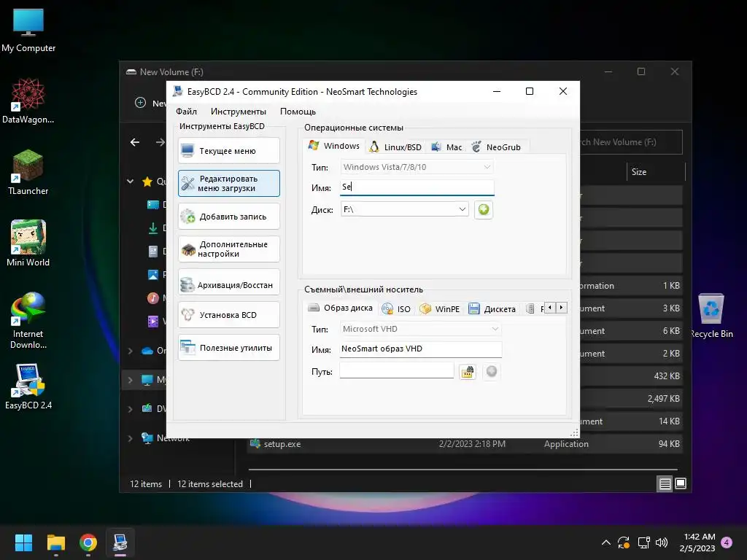The height and width of the screenshot is (560, 747).
Task: Open the DataWagon desktop shortcut
Action: [x=28, y=101]
